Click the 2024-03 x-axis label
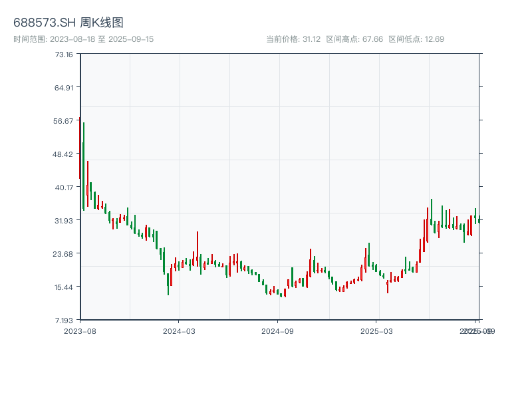This screenshot has height=399, width=532. point(179,331)
